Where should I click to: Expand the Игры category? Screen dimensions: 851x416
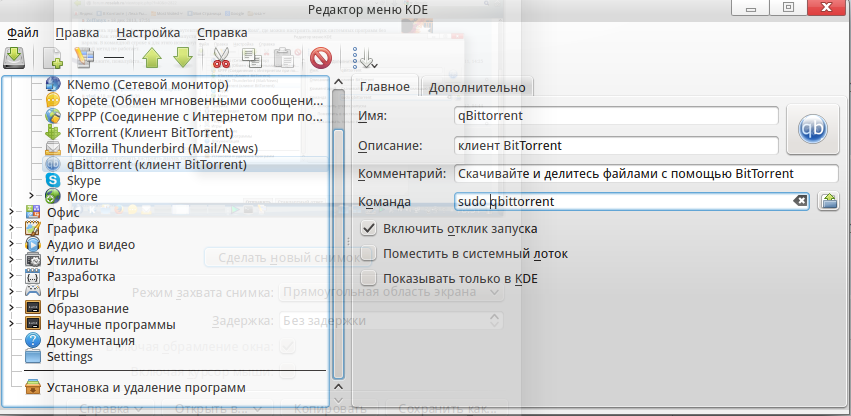click(x=11, y=292)
